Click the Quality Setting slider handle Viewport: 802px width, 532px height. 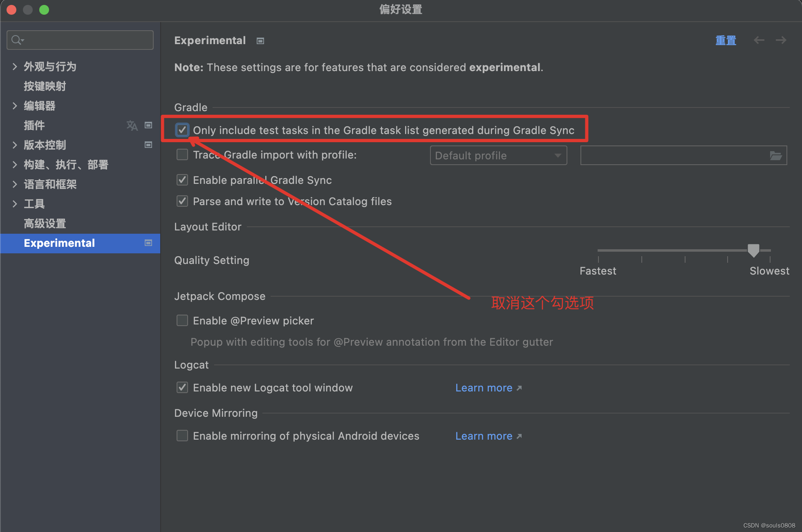753,250
